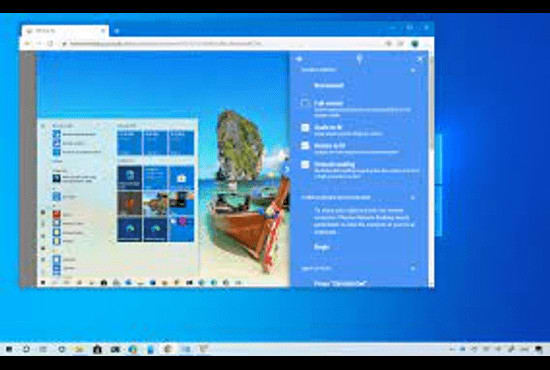Toggle the Resize to fit checkbox
The width and height of the screenshot is (550, 370).
coord(305,146)
